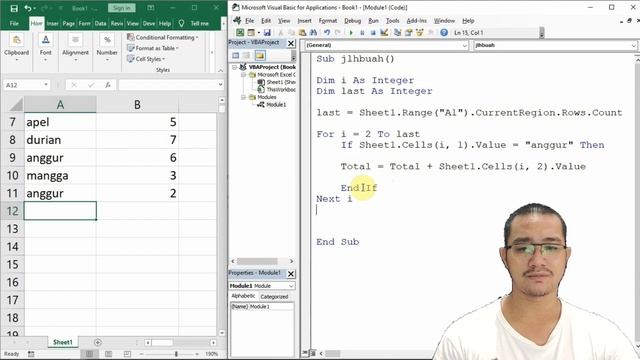Open the Font group dropdown

coord(45,60)
